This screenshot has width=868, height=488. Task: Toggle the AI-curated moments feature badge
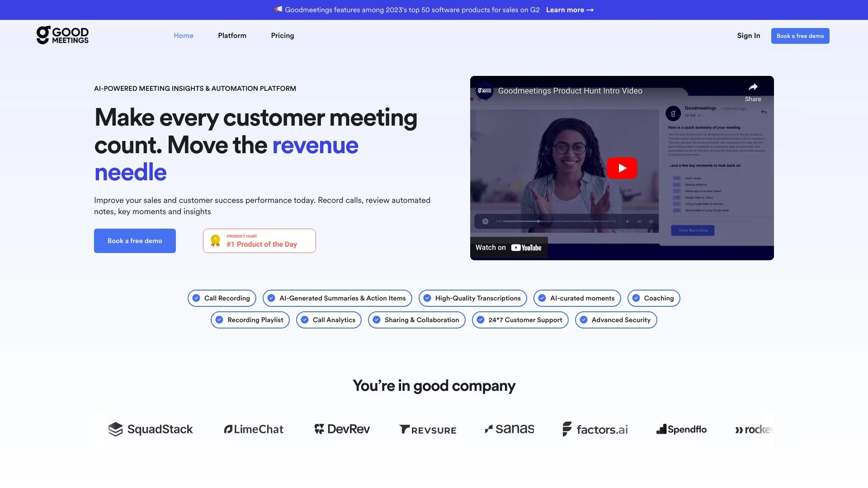tap(576, 297)
